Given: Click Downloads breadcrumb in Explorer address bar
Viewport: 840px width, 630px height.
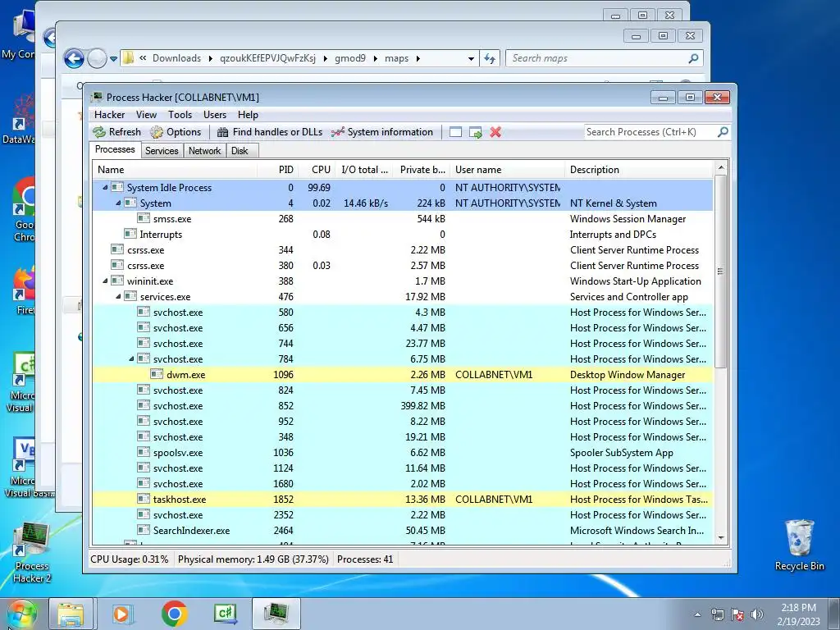Looking at the screenshot, I should (x=176, y=58).
